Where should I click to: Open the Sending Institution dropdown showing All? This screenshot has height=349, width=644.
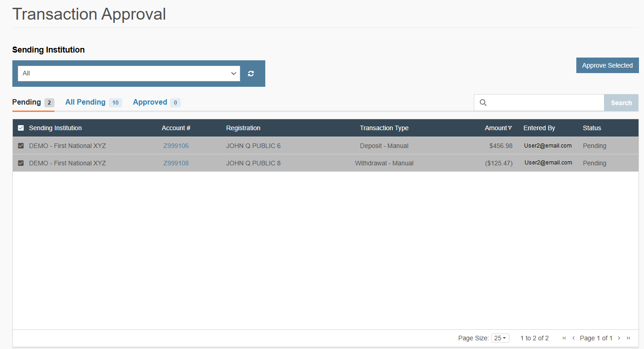pos(129,74)
